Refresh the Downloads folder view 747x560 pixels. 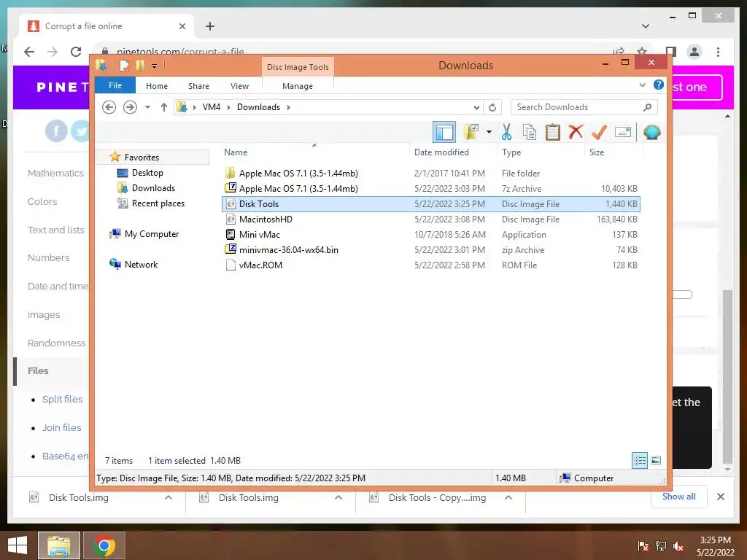click(x=492, y=107)
